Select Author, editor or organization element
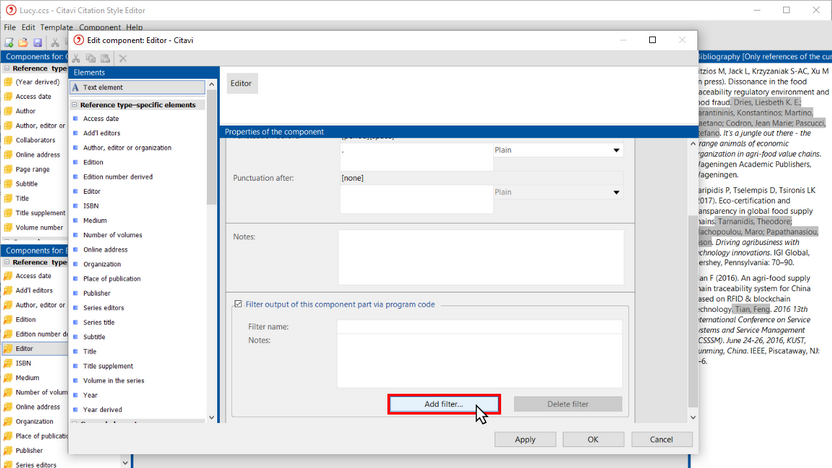832x468 pixels. 127,148
